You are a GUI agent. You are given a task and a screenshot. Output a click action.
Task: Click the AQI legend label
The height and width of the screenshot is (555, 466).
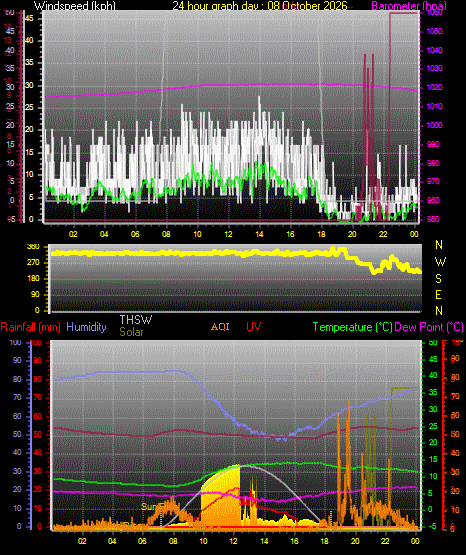click(x=220, y=326)
